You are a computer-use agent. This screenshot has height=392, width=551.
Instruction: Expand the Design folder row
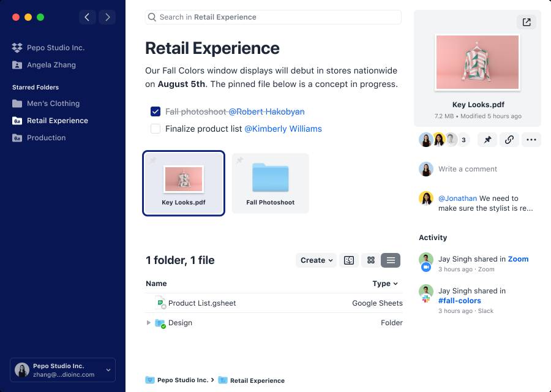coord(148,323)
